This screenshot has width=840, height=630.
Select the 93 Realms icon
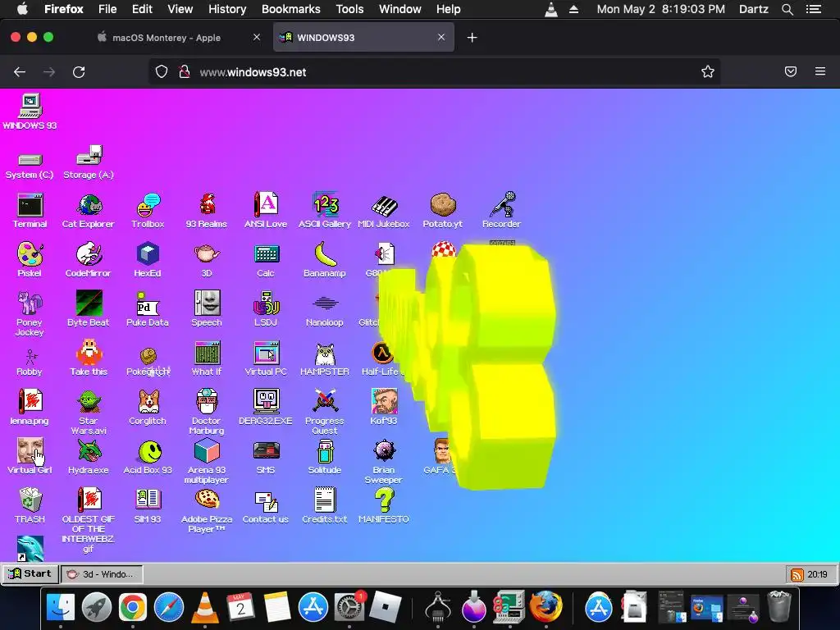coord(207,211)
